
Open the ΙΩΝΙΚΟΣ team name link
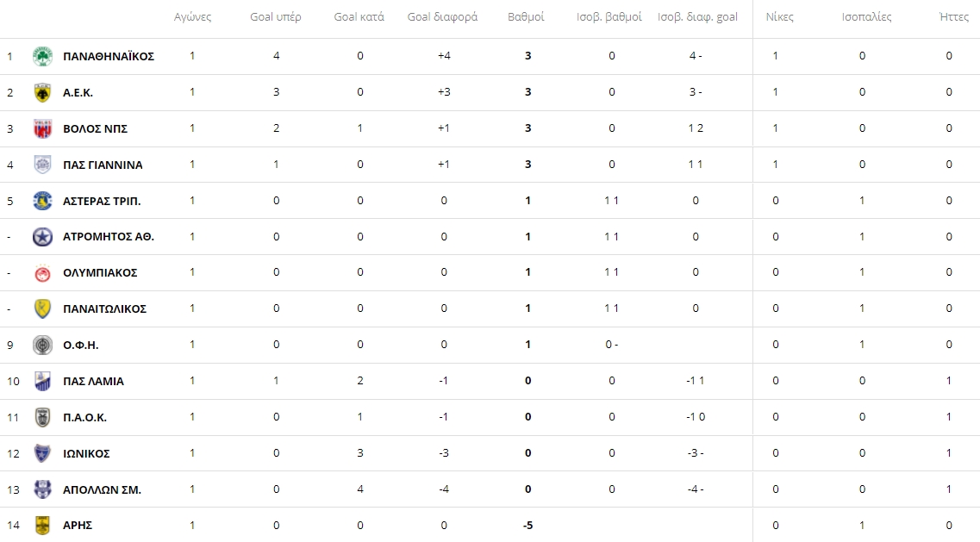click(x=86, y=454)
